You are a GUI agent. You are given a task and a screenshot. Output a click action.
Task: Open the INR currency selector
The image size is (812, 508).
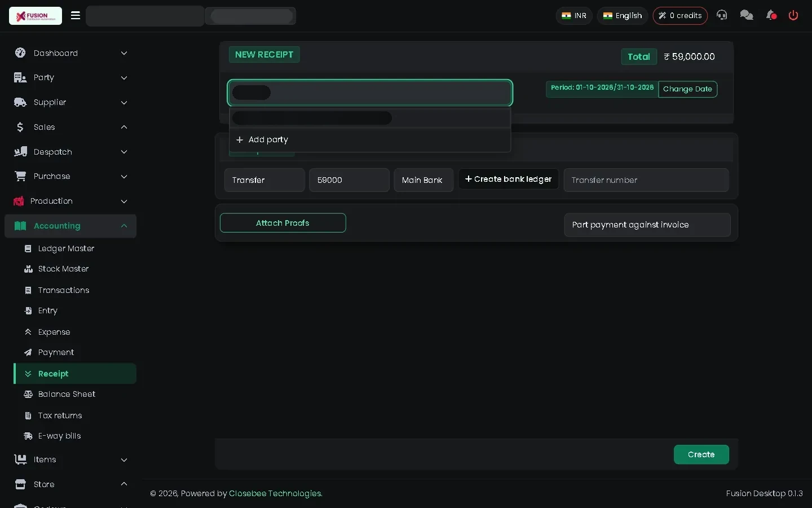click(574, 15)
